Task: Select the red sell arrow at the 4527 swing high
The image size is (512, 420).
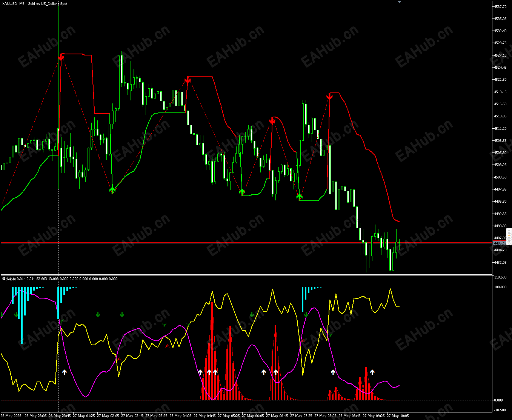Action: pyautogui.click(x=61, y=57)
